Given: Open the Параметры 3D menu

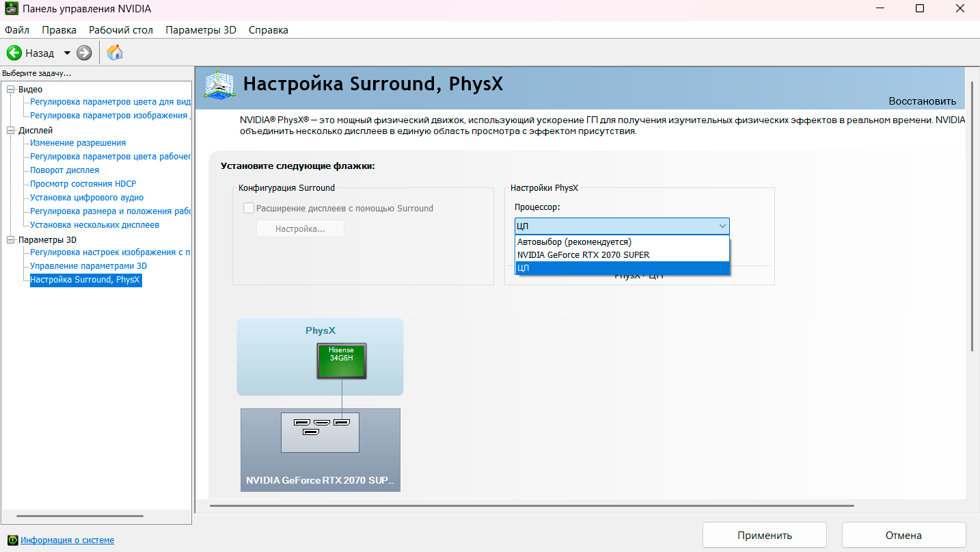Looking at the screenshot, I should coord(201,30).
